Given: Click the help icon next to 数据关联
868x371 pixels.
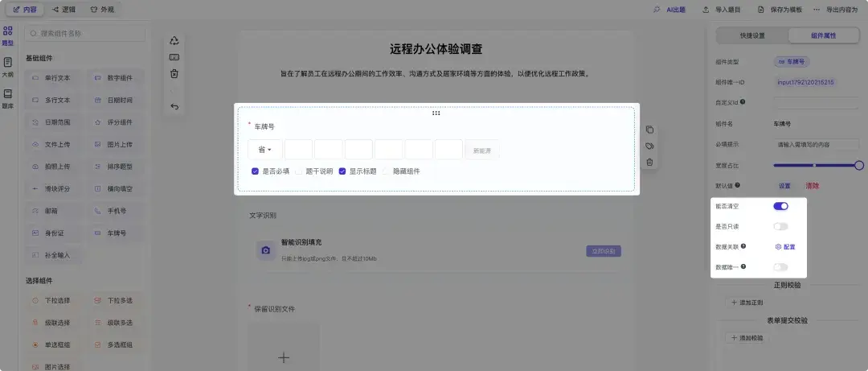Looking at the screenshot, I should coord(743,246).
